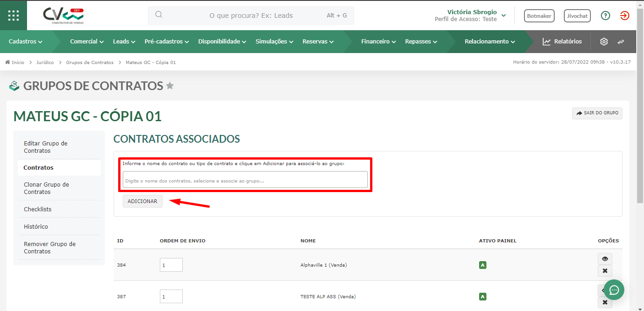
Task: Open the Histórico sidebar item
Action: click(x=59, y=226)
